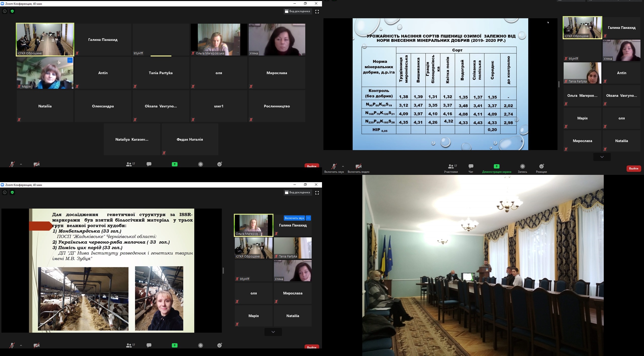Open more options on Марія's video tile
Image resolution: width=644 pixels, height=356 pixels.
pyautogui.click(x=70, y=60)
